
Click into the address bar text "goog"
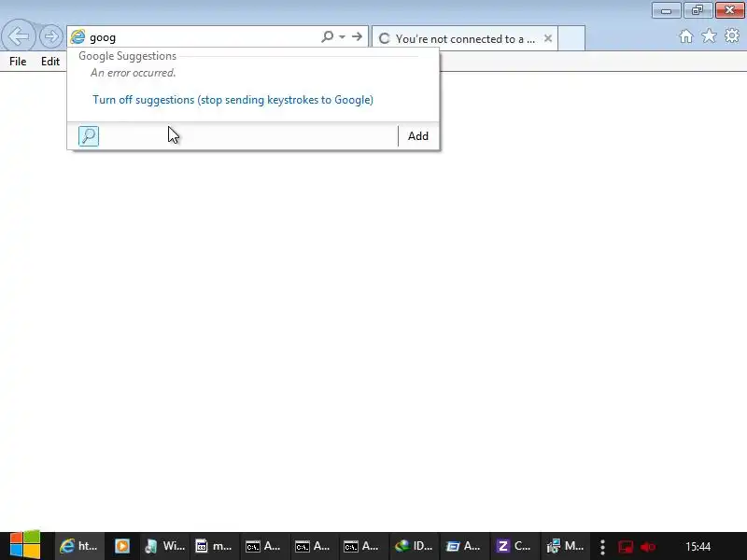103,37
